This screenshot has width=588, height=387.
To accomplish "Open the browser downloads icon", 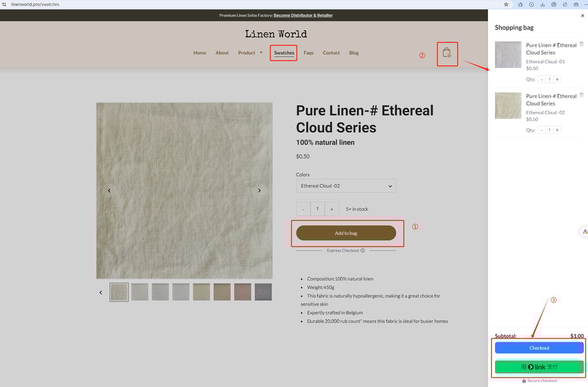I will (x=543, y=5).
